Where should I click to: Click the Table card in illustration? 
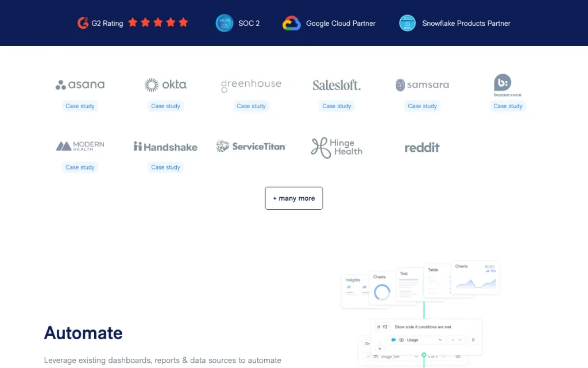[x=437, y=281]
